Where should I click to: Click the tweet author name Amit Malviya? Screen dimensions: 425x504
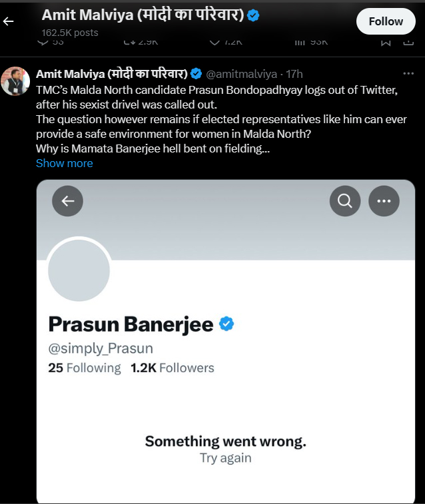(x=112, y=73)
